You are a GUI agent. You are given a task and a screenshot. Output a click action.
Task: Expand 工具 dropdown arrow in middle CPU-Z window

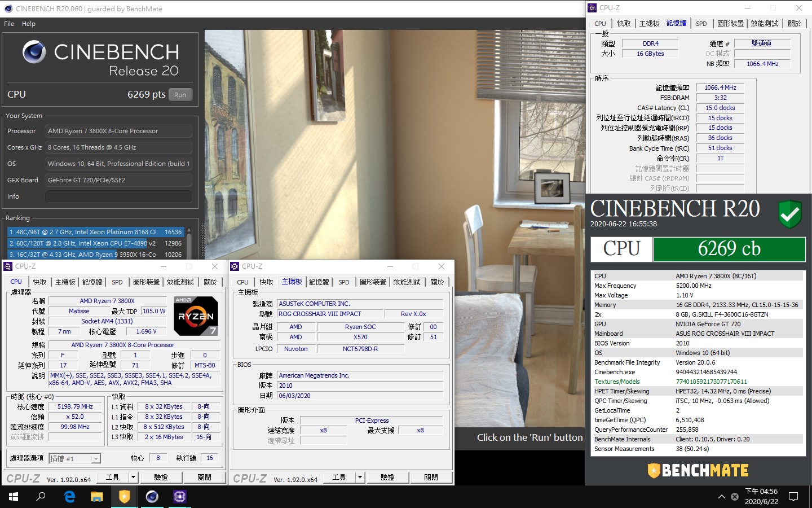pyautogui.click(x=360, y=477)
